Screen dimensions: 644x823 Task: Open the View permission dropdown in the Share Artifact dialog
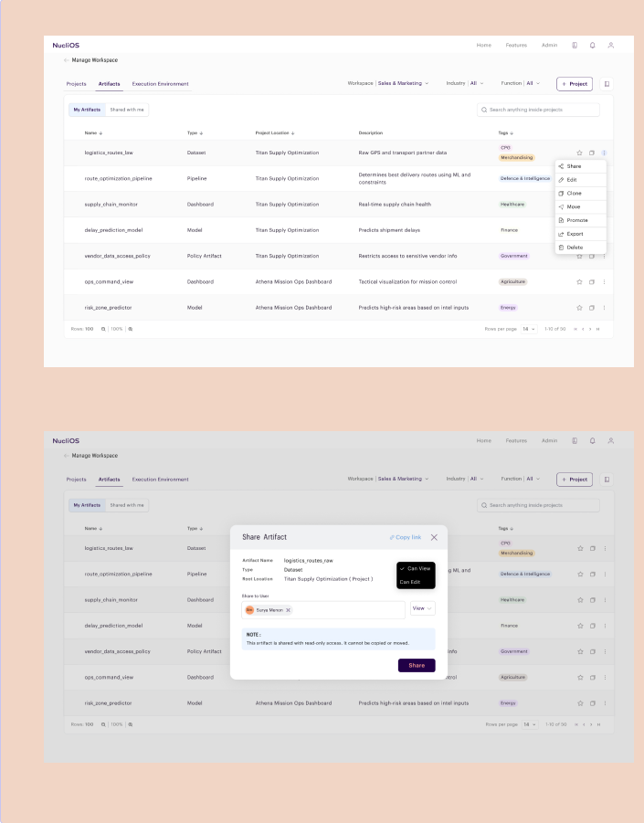[x=423, y=608]
